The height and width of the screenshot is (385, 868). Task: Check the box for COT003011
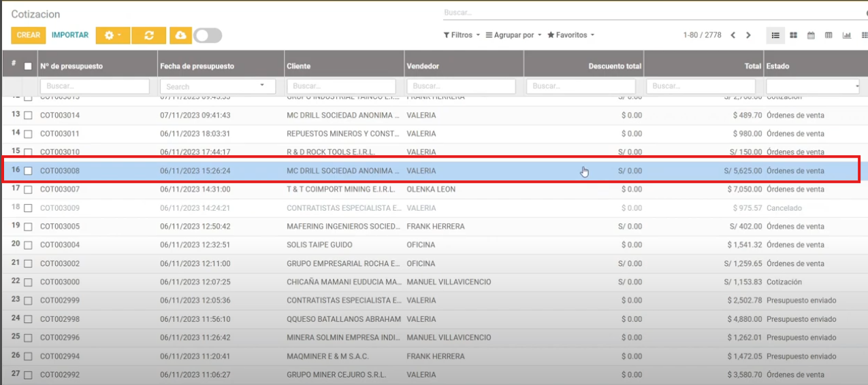coord(28,134)
